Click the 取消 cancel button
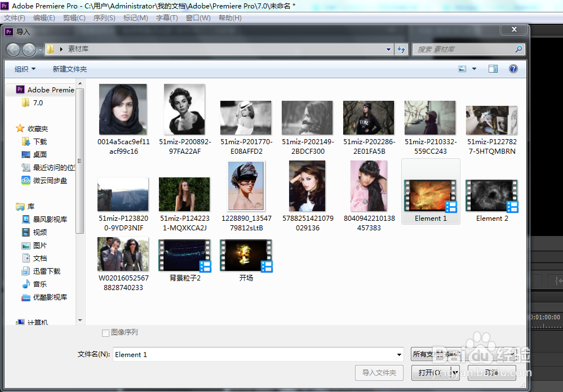 [492, 373]
